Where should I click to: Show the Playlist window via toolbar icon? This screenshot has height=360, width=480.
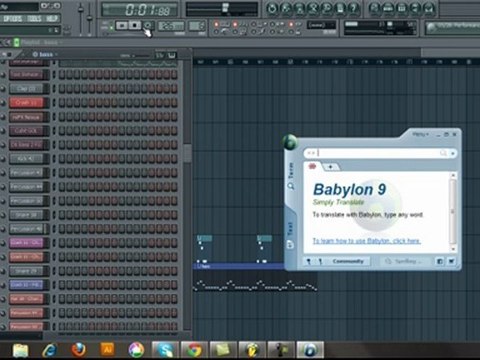point(375,8)
